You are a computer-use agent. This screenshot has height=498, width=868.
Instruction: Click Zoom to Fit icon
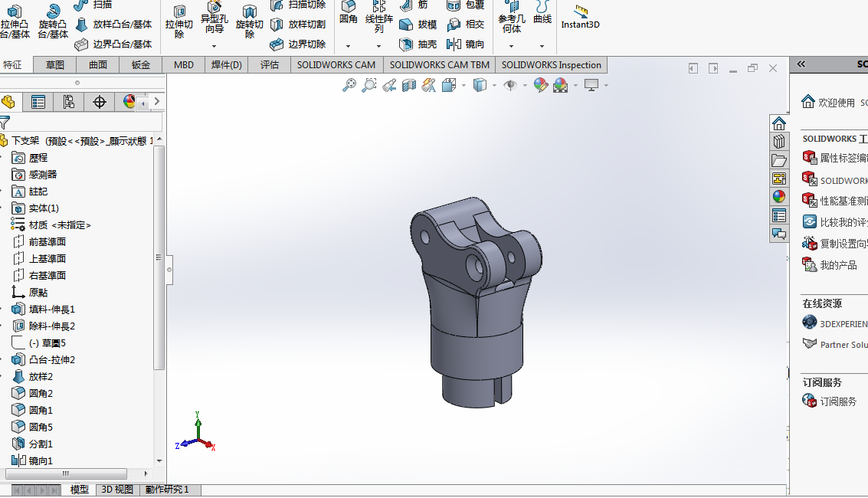349,85
